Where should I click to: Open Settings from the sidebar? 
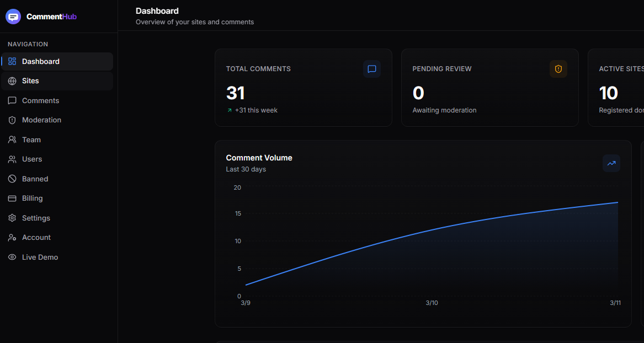click(x=57, y=218)
